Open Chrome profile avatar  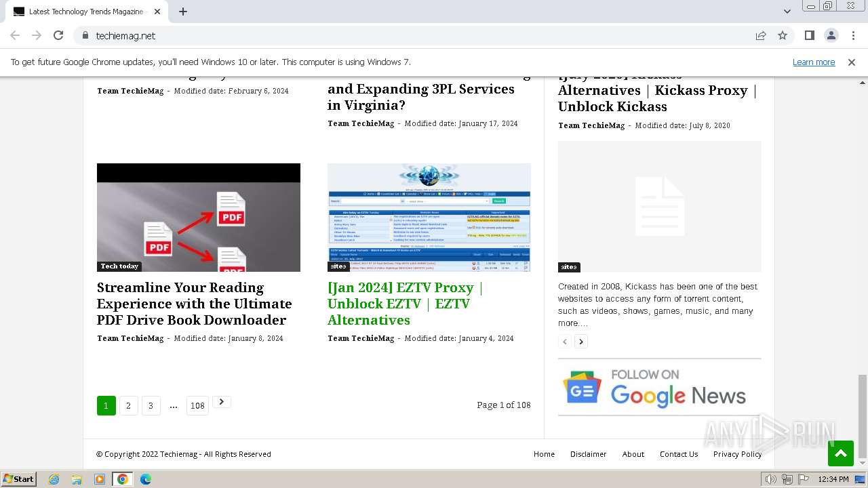click(831, 35)
